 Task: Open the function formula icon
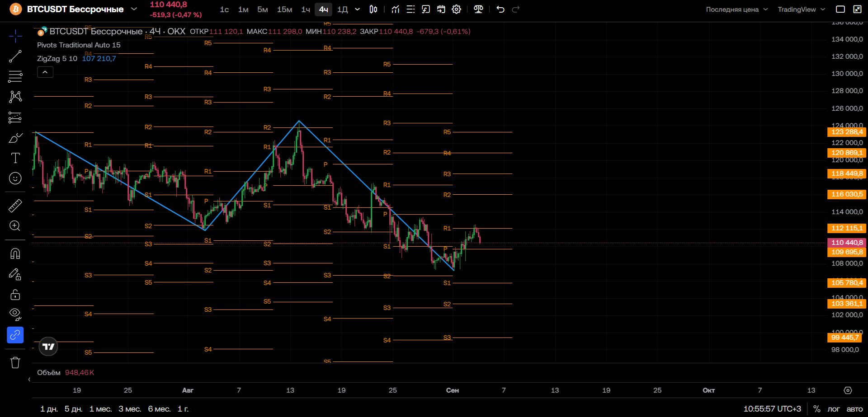[426, 9]
